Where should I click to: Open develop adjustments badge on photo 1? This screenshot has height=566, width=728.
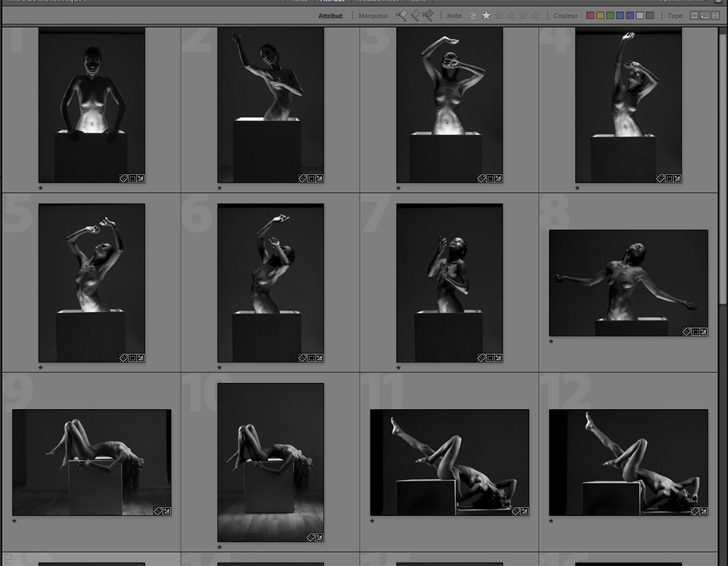pyautogui.click(x=140, y=178)
